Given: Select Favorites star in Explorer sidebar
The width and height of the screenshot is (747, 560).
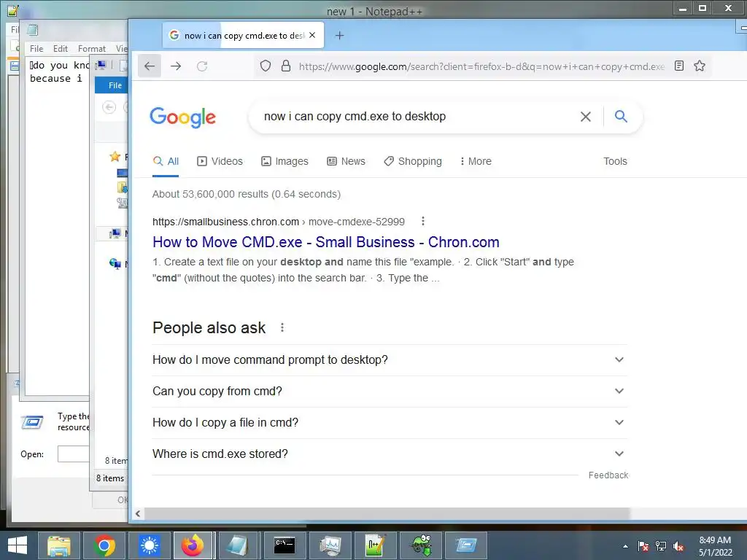Looking at the screenshot, I should [115, 156].
